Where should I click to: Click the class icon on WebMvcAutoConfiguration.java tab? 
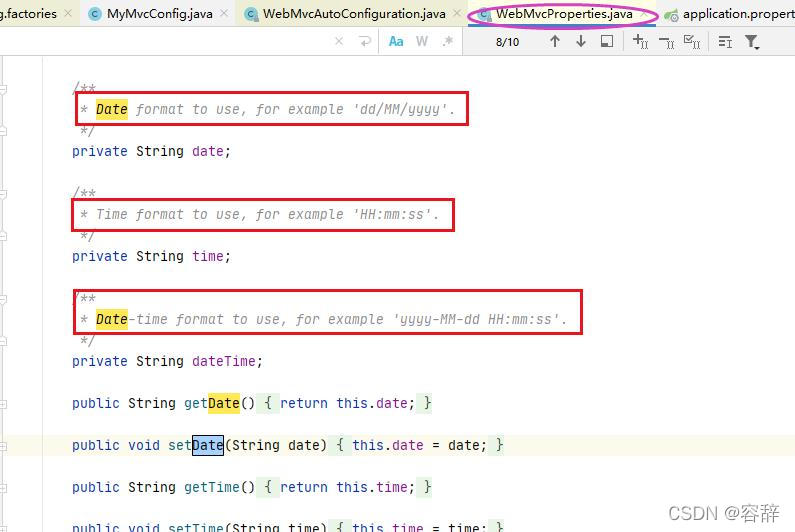pyautogui.click(x=250, y=14)
